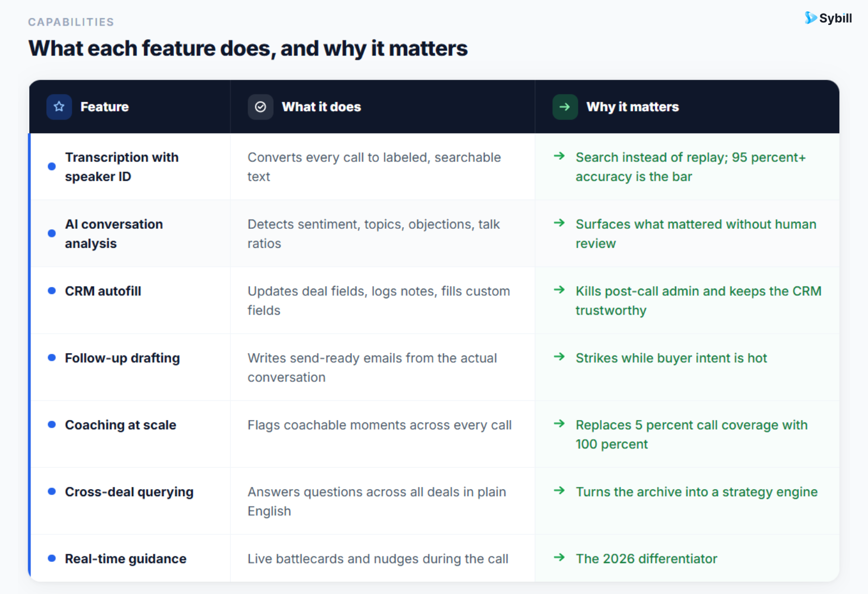Click the star icon beside Feature

(x=59, y=107)
